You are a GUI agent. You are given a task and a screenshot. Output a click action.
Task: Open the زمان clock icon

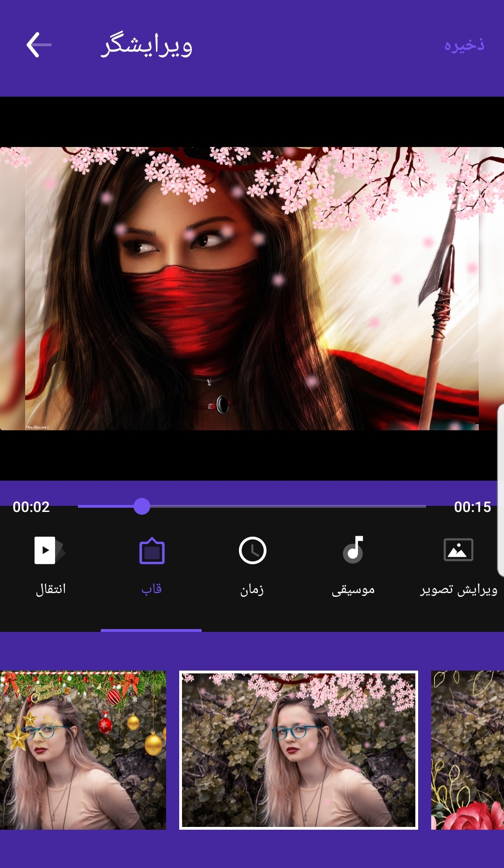pyautogui.click(x=252, y=551)
